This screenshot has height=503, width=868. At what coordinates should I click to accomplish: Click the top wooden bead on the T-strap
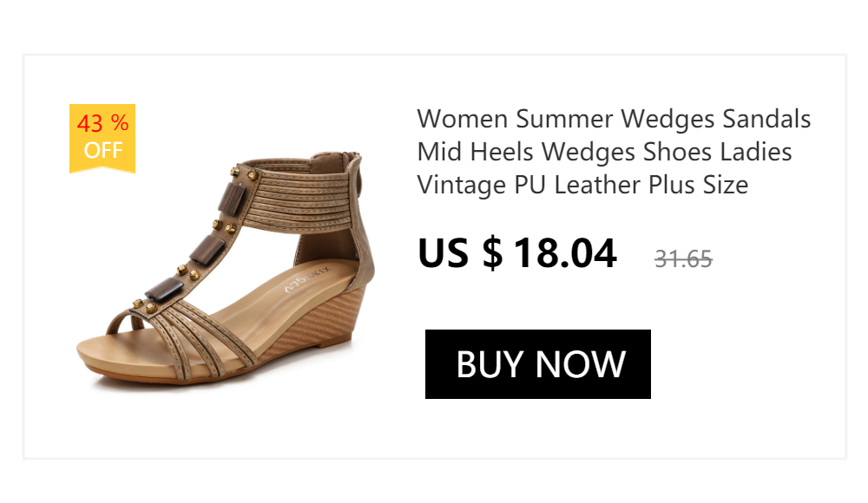[232, 198]
